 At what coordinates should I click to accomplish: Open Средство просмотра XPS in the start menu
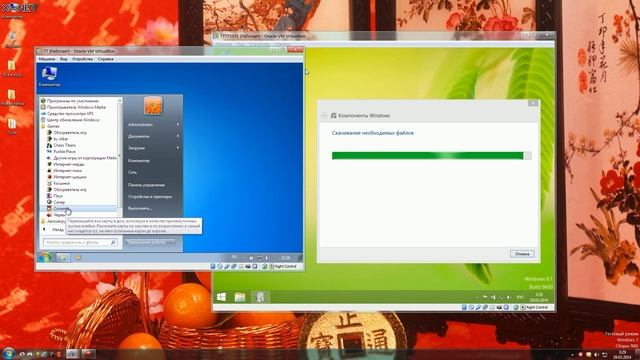click(67, 113)
